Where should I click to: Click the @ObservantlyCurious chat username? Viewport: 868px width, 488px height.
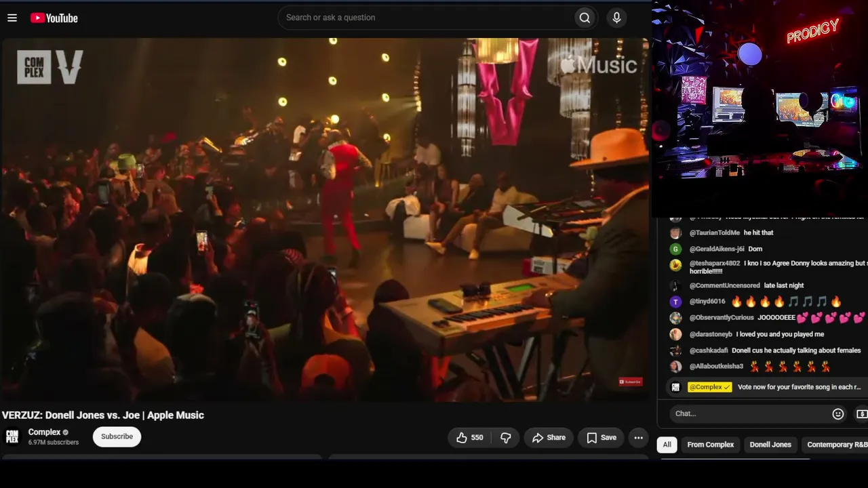[722, 317]
